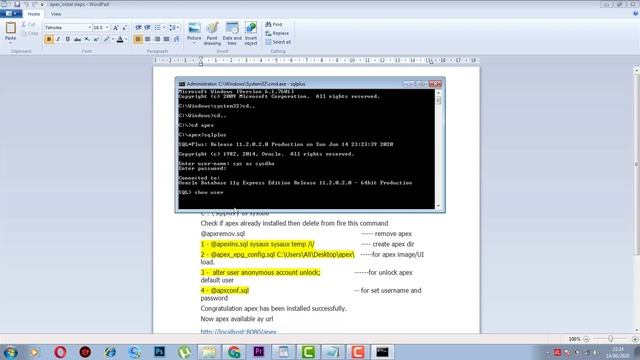The width and height of the screenshot is (640, 360).
Task: Open the line spacing dropdown
Action: (x=174, y=28)
